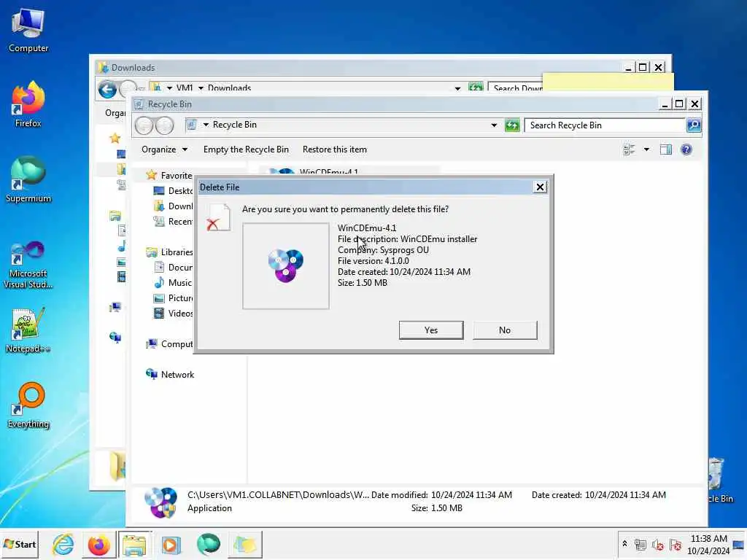The image size is (747, 560).
Task: Open Windows Media Player from the taskbar
Action: coord(171,544)
